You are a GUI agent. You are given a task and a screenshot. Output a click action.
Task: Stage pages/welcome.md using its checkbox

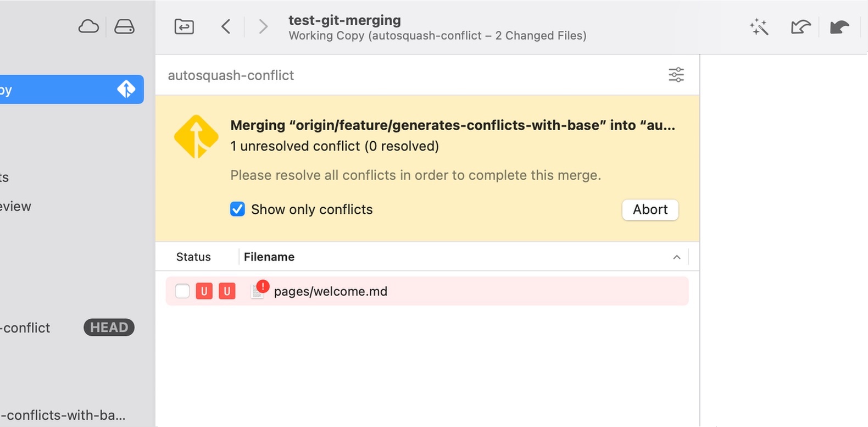[x=182, y=291]
